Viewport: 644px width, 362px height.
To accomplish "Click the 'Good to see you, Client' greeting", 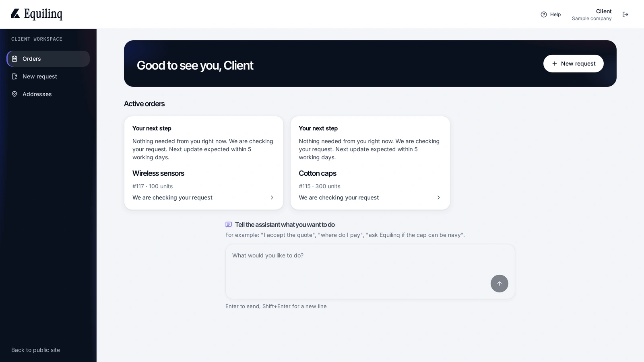I will click(195, 66).
